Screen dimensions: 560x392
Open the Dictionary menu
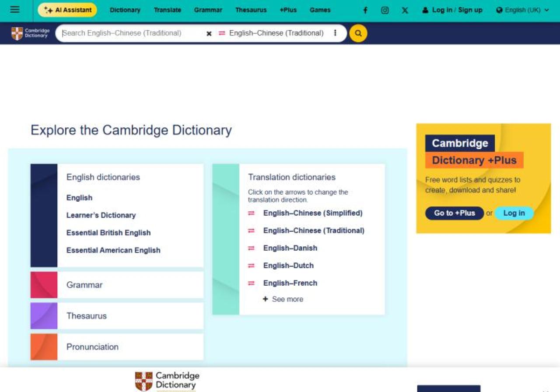click(125, 10)
